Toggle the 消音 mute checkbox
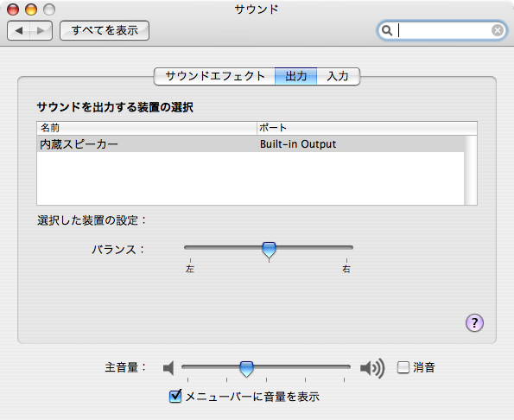Image resolution: width=514 pixels, height=420 pixels. click(403, 367)
